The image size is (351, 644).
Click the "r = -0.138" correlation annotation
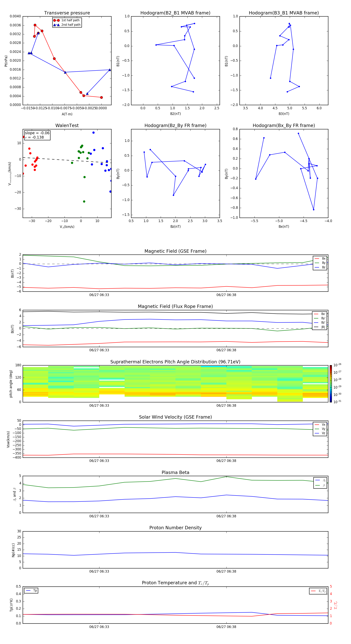[x=35, y=137]
